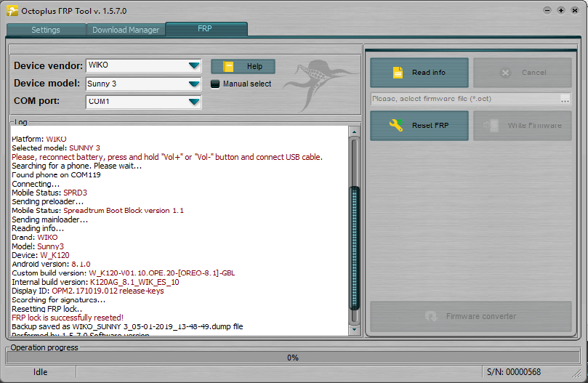This screenshot has height=383, width=588.
Task: Click log line 'Spreadtrum Boot Block version 1.1'
Action: pyautogui.click(x=124, y=211)
